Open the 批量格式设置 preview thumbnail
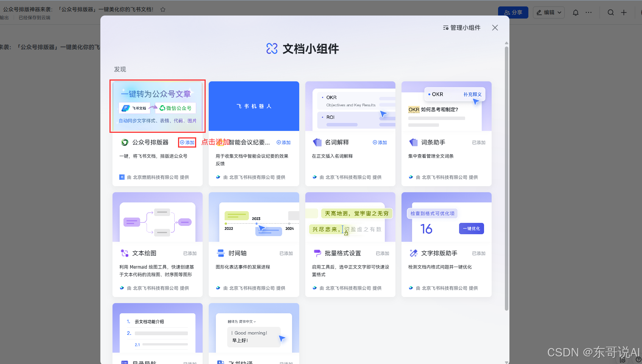 coord(350,217)
